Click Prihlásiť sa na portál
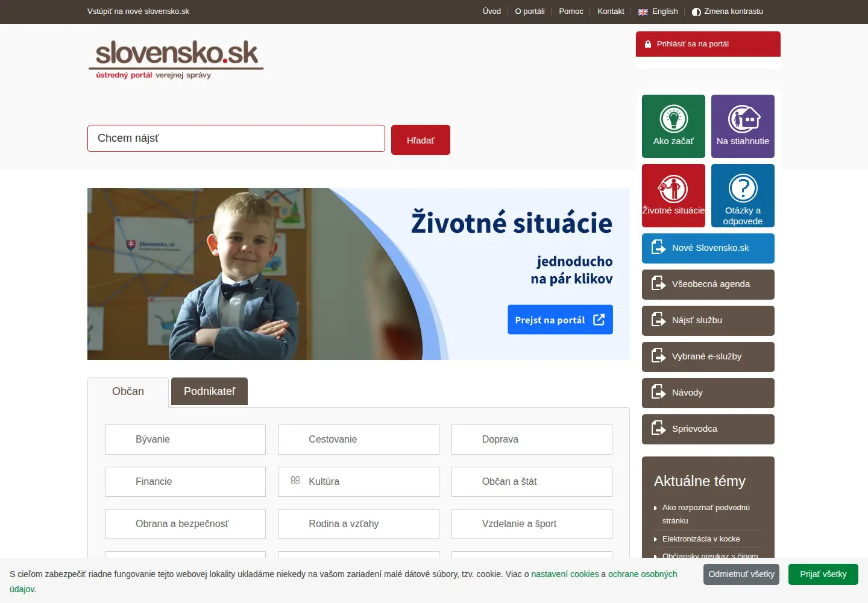 [708, 44]
